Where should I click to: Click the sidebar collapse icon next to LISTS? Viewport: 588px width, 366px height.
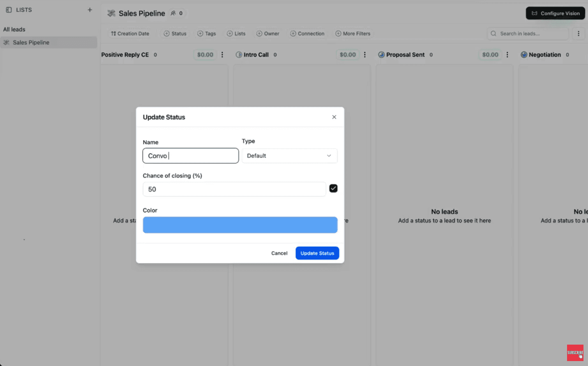[9, 9]
